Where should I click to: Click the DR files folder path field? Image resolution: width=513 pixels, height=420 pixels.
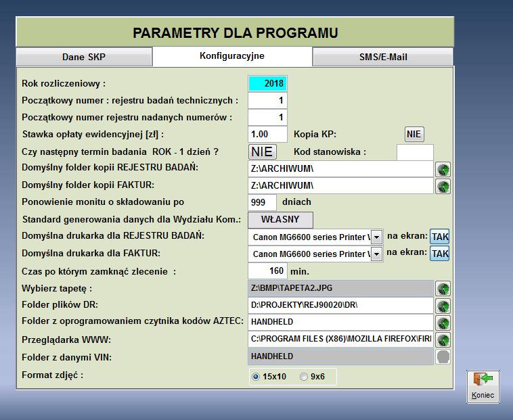click(x=340, y=305)
